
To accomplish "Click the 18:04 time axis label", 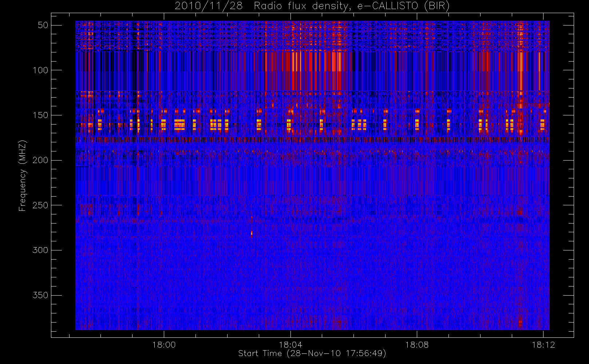I will pos(290,345).
